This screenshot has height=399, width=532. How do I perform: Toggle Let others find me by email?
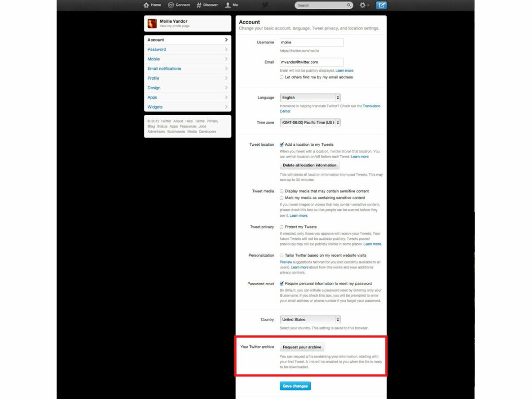tap(282, 77)
